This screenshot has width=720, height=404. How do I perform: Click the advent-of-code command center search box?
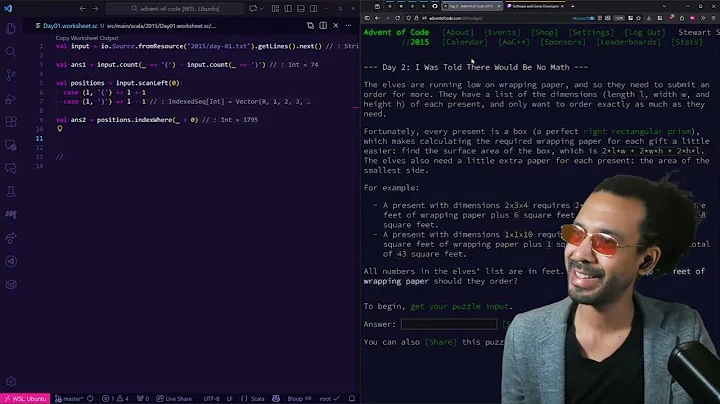pyautogui.click(x=174, y=8)
